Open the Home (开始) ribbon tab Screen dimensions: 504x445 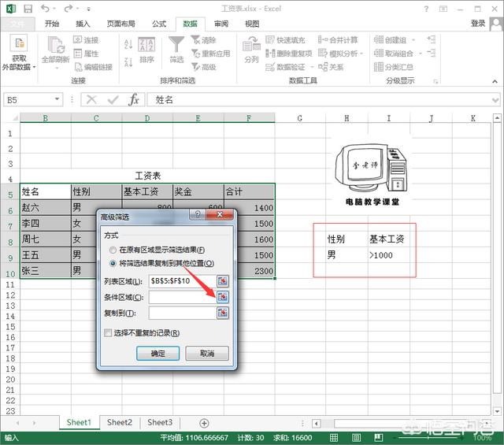[52, 24]
